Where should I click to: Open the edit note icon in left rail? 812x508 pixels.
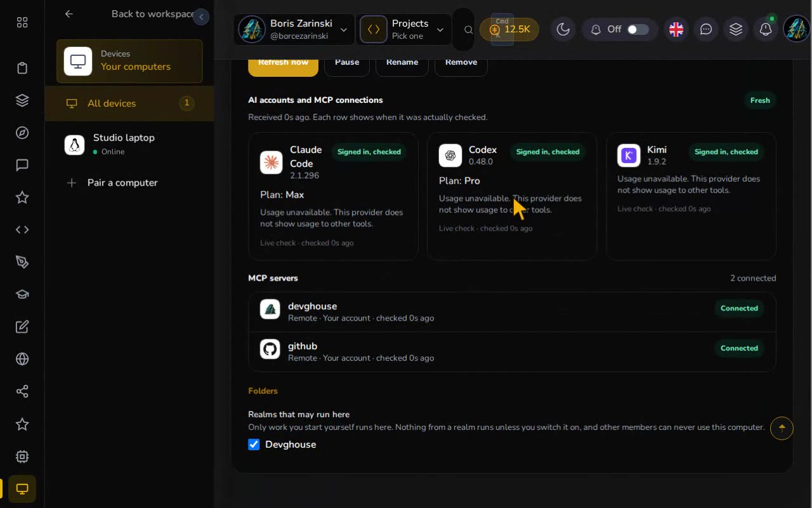click(x=22, y=327)
